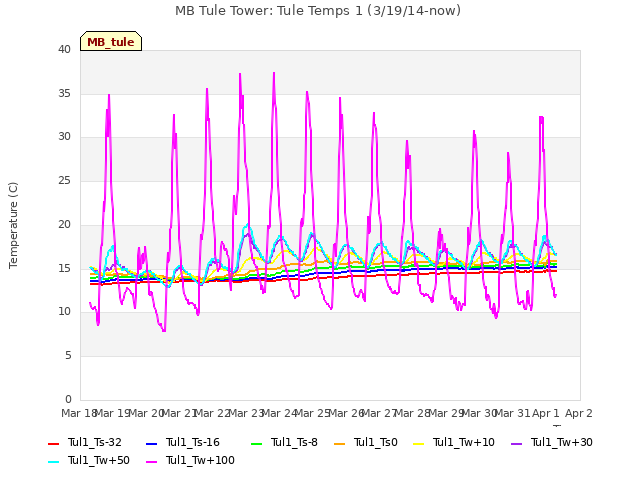Click the highest magenta peak near Mar 24
640x480 pixels.
coord(274,73)
